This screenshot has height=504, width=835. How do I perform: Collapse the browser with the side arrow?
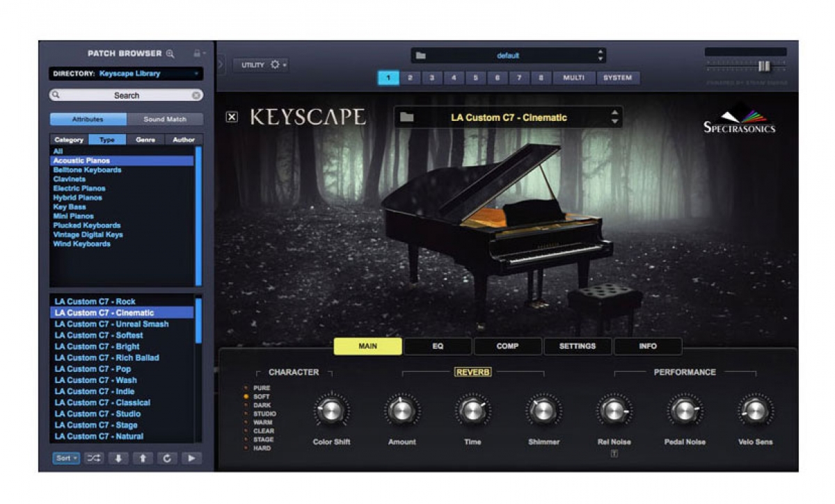[x=221, y=65]
